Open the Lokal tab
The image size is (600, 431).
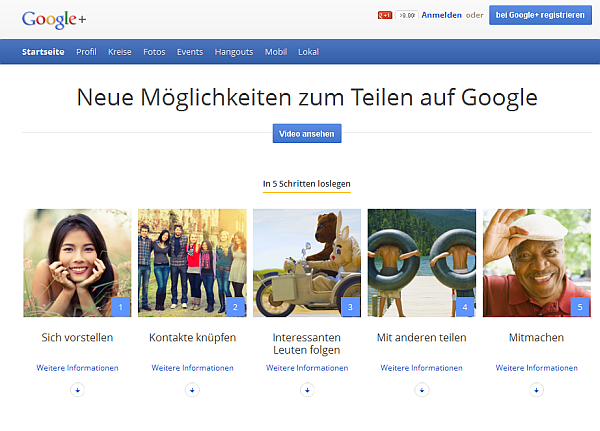tap(308, 52)
